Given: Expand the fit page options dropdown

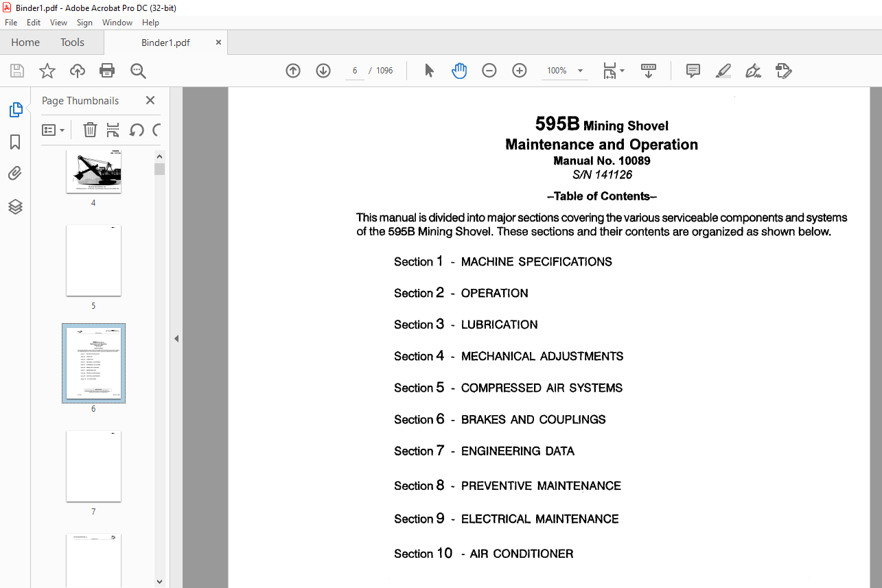Looking at the screenshot, I should coord(614,71).
